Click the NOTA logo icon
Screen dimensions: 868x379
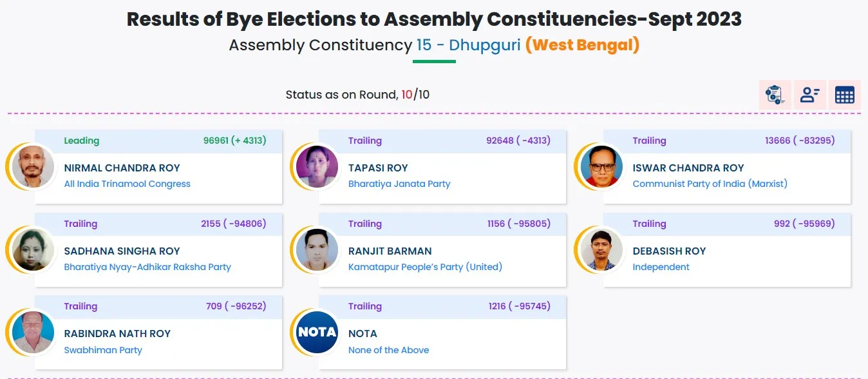[317, 333]
